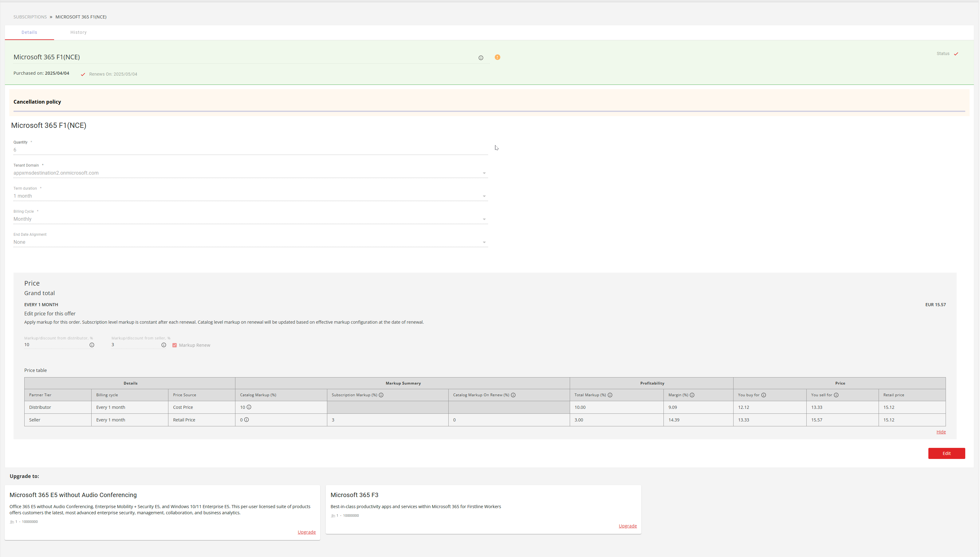Screen dimensions: 980x557
Task: Open the Billing Cycle dropdown
Action: pos(250,219)
